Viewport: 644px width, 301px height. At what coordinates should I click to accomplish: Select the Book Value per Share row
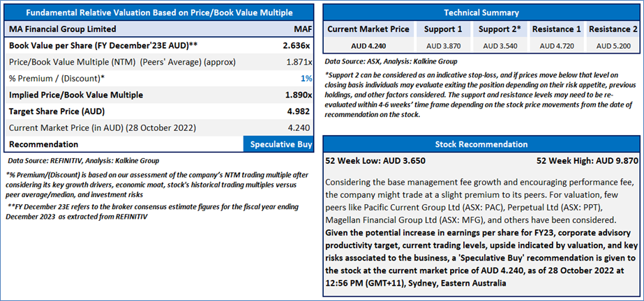159,45
